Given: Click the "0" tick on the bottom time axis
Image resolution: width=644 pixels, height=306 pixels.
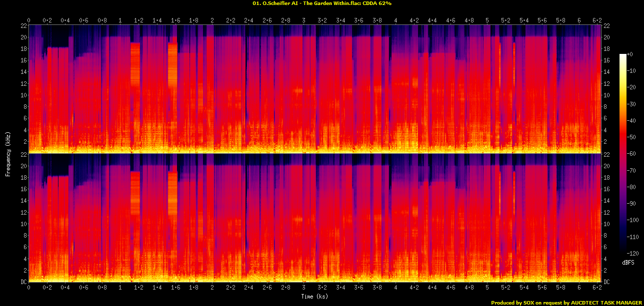Looking at the screenshot, I should (28, 288).
